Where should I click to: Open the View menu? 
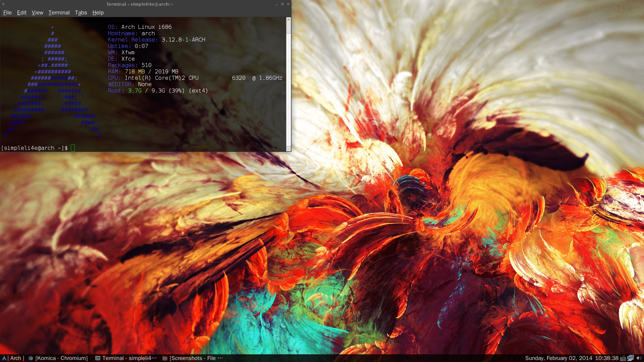click(37, 12)
